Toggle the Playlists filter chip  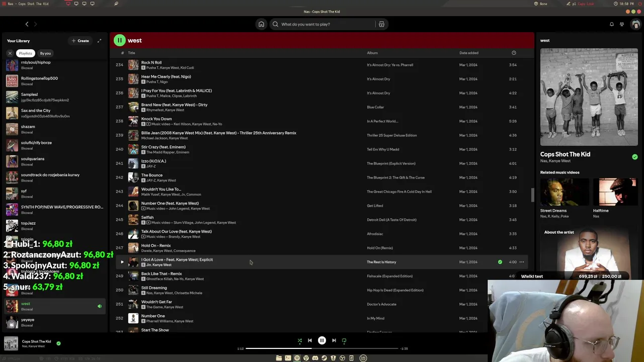pos(25,53)
